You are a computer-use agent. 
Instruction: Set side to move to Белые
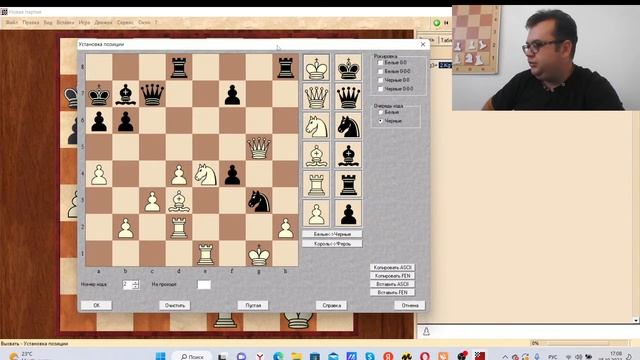(x=380, y=112)
